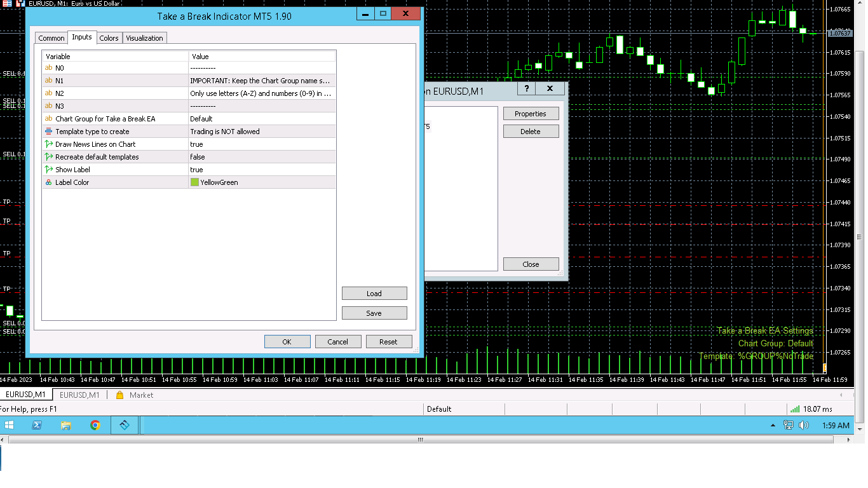Reset the input values
This screenshot has width=868, height=488.
coord(389,342)
